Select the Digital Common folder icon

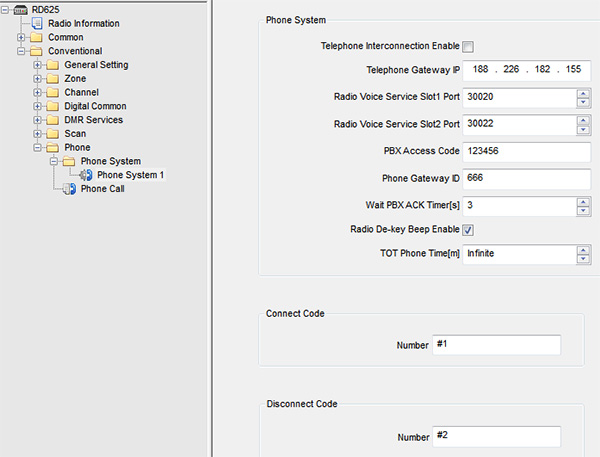(x=52, y=106)
